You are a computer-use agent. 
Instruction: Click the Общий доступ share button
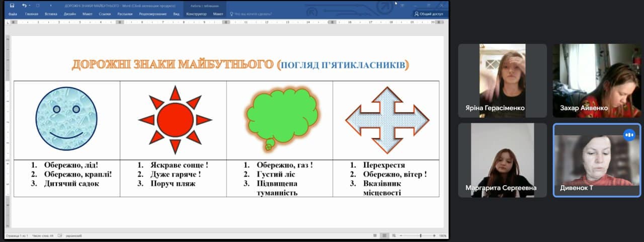coord(429,14)
